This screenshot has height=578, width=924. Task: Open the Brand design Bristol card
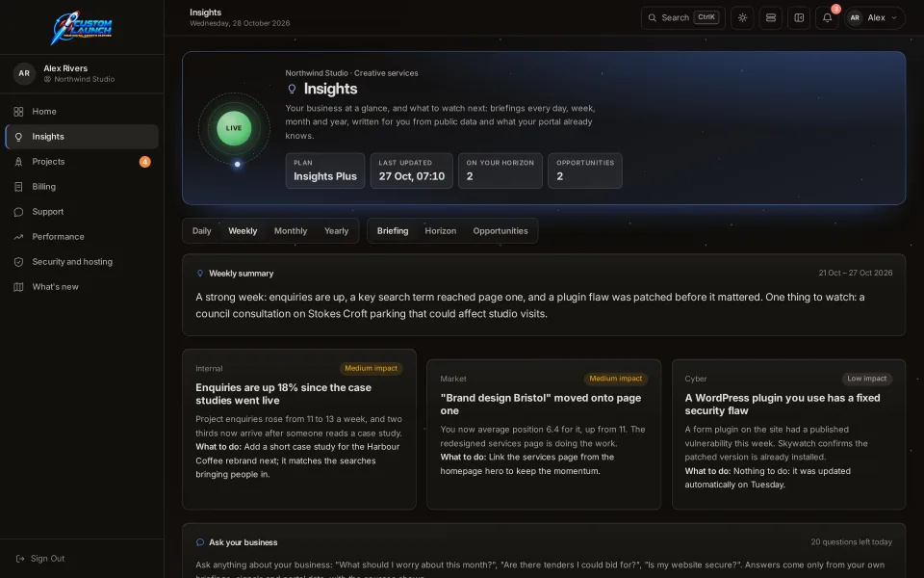(544, 434)
